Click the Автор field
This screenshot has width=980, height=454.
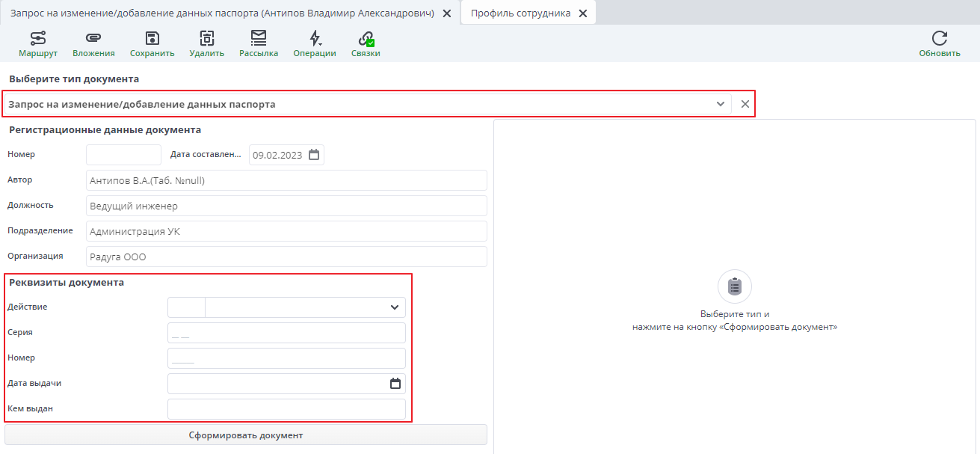286,180
